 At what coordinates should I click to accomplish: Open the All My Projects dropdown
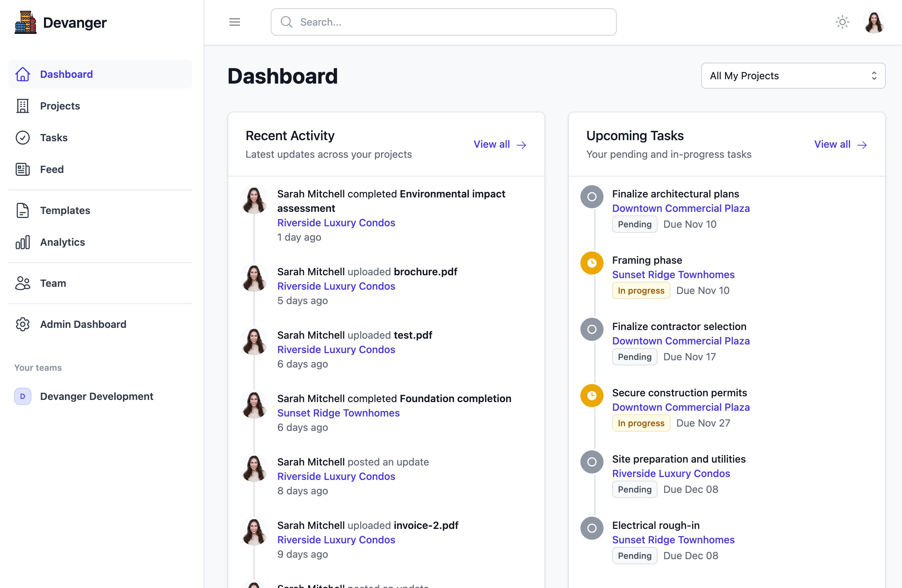pos(792,76)
